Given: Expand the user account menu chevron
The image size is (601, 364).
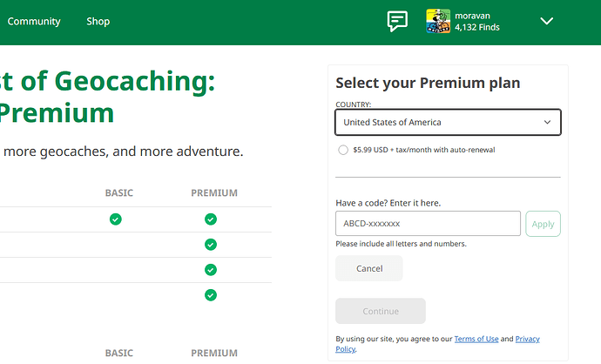Looking at the screenshot, I should coord(546,21).
